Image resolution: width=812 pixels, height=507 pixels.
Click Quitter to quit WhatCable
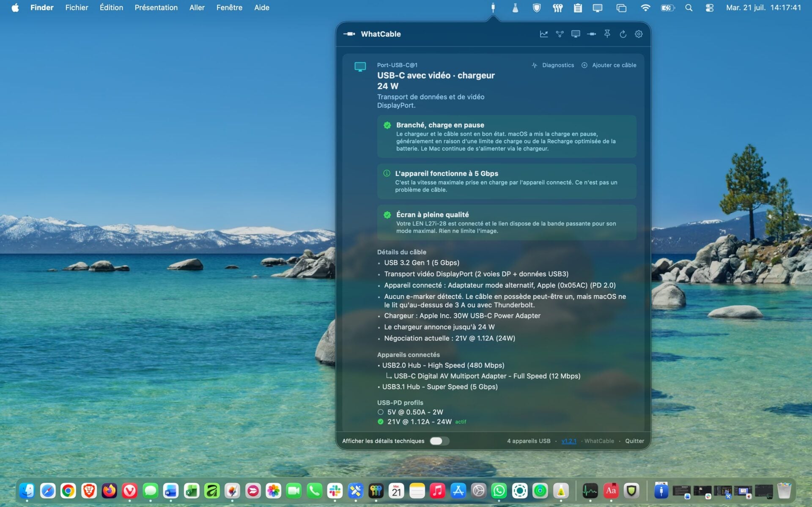(x=634, y=441)
